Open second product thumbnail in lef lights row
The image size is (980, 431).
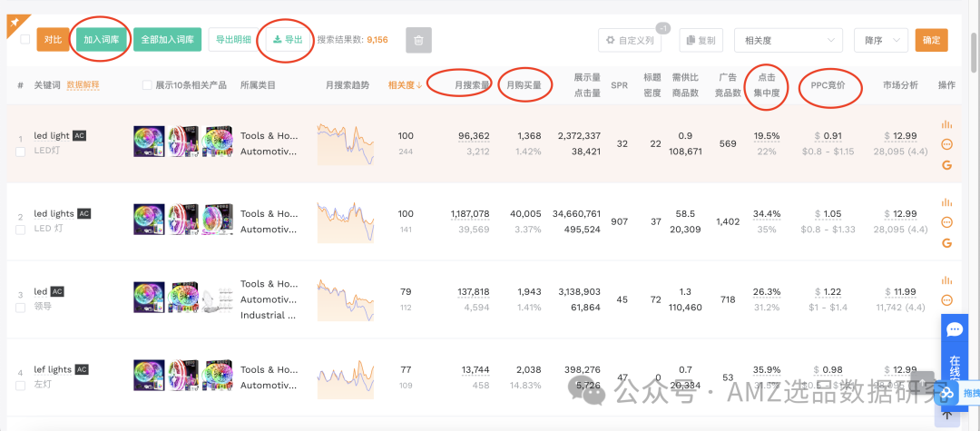coord(183,376)
